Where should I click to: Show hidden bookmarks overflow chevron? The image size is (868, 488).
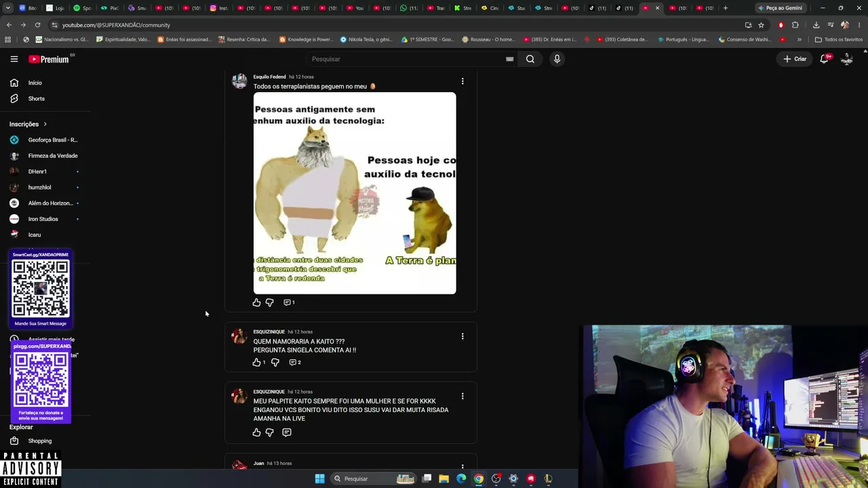pos(800,39)
